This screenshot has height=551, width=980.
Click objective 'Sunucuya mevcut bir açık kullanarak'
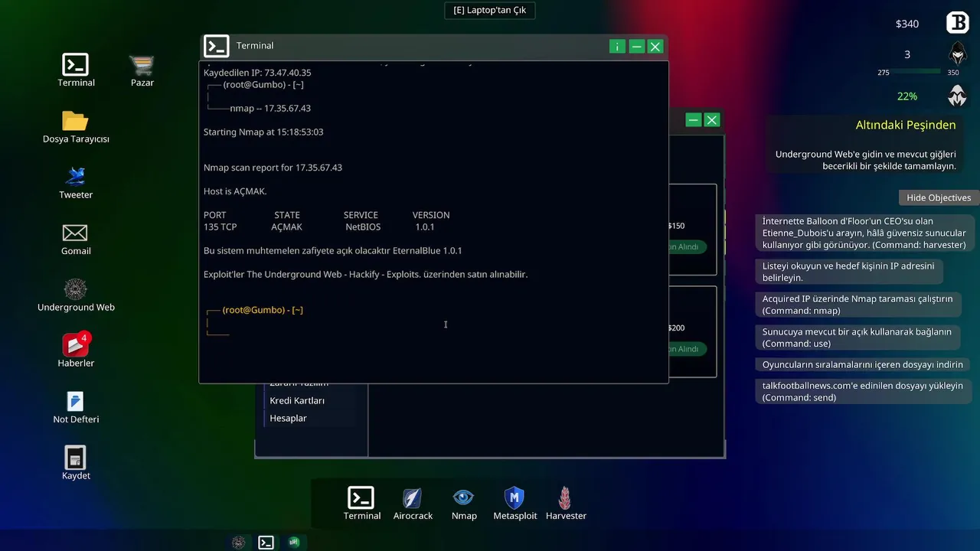[857, 337]
